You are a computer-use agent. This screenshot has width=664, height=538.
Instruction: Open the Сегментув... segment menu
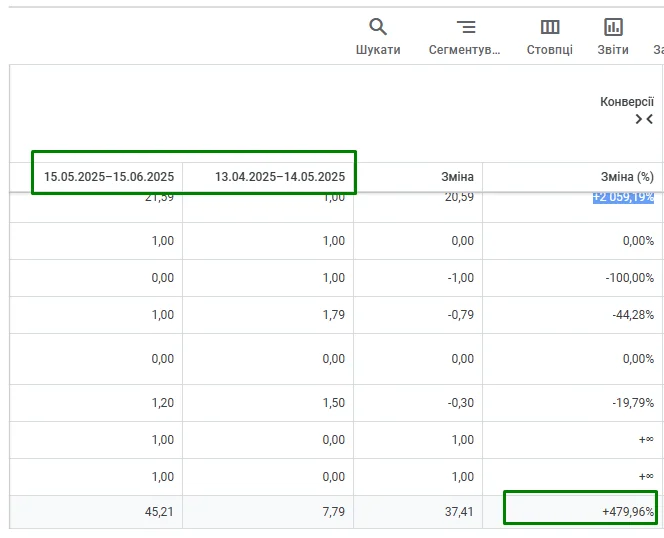tap(465, 37)
